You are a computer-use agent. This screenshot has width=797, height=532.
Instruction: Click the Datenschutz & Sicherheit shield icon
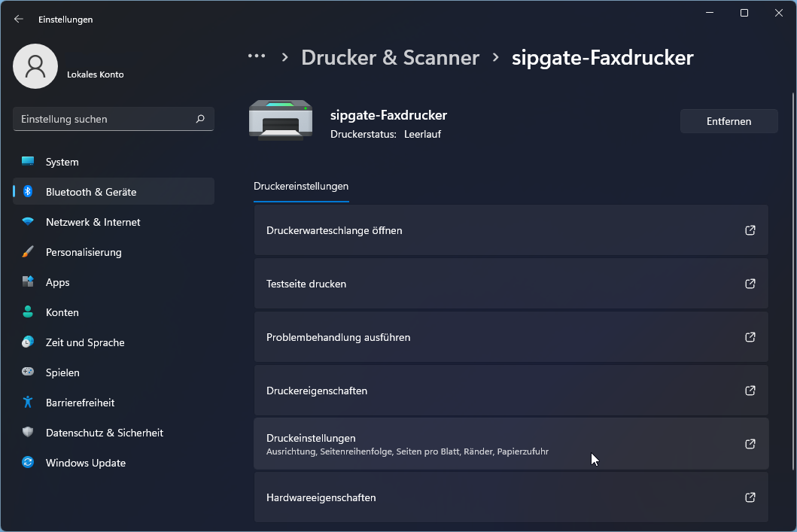click(28, 433)
